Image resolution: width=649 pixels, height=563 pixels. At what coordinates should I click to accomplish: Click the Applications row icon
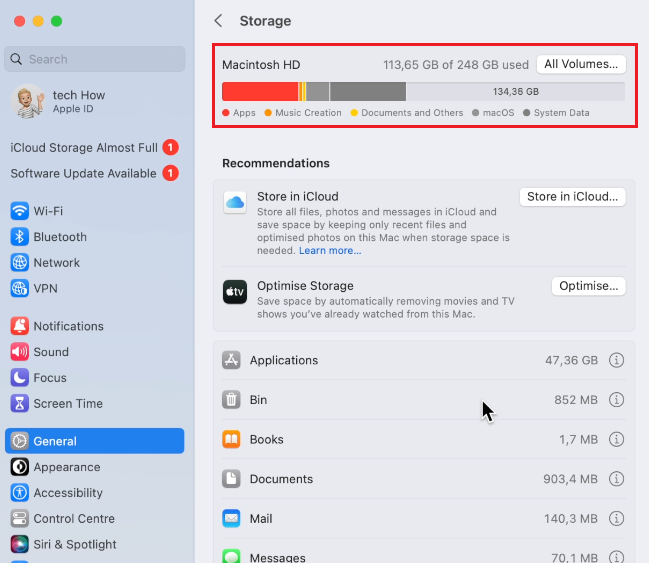(x=231, y=360)
